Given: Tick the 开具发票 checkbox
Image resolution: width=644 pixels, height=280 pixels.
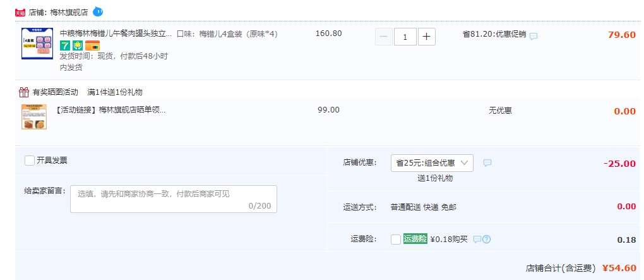Looking at the screenshot, I should click(x=30, y=161).
